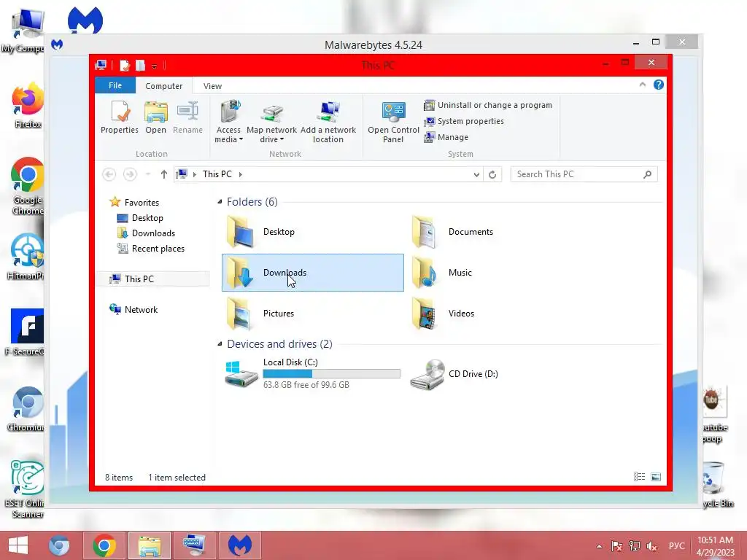Open Customize Quick Access Toolbar dropdown
This screenshot has width=747, height=560.
click(x=155, y=66)
